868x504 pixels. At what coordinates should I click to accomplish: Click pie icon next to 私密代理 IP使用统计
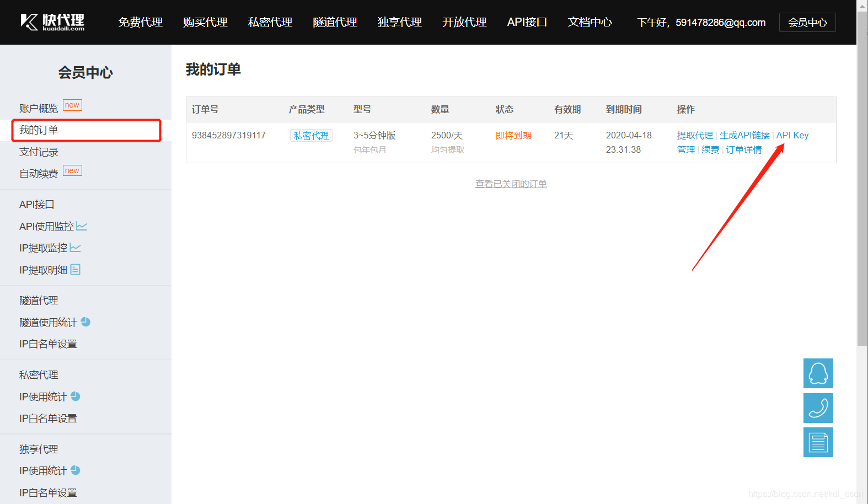[x=76, y=396]
